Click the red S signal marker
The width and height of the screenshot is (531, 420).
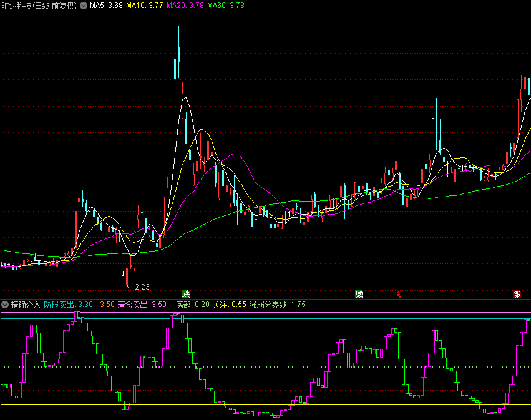[399, 295]
